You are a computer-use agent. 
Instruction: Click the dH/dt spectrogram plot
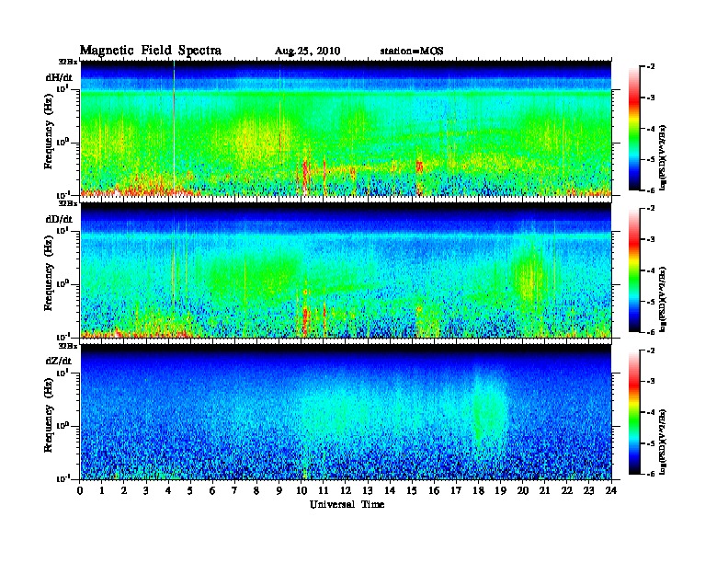coord(346,128)
